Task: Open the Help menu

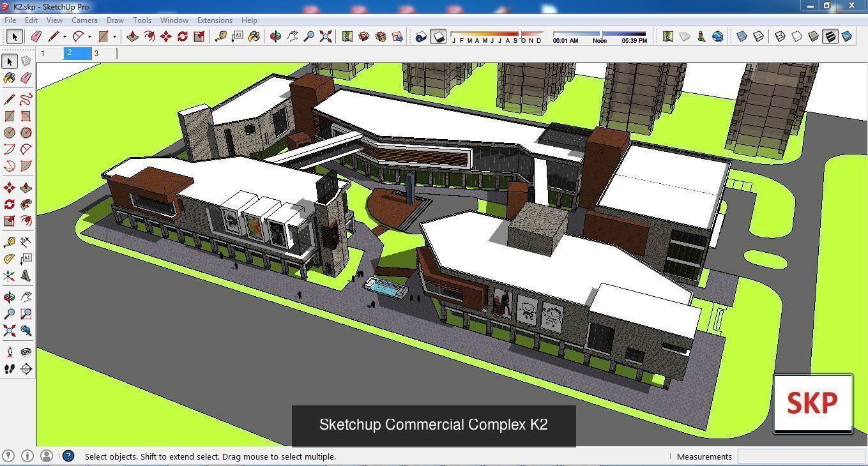Action: 249,20
